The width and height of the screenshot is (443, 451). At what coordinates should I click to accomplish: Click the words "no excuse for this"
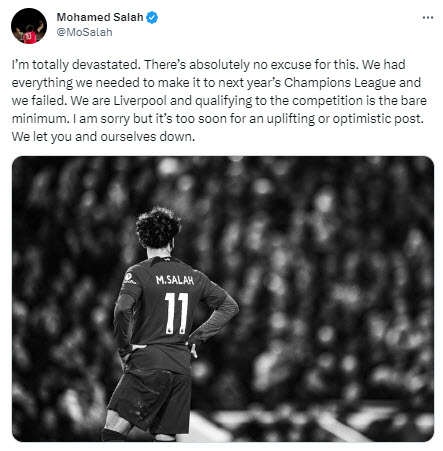click(x=306, y=65)
